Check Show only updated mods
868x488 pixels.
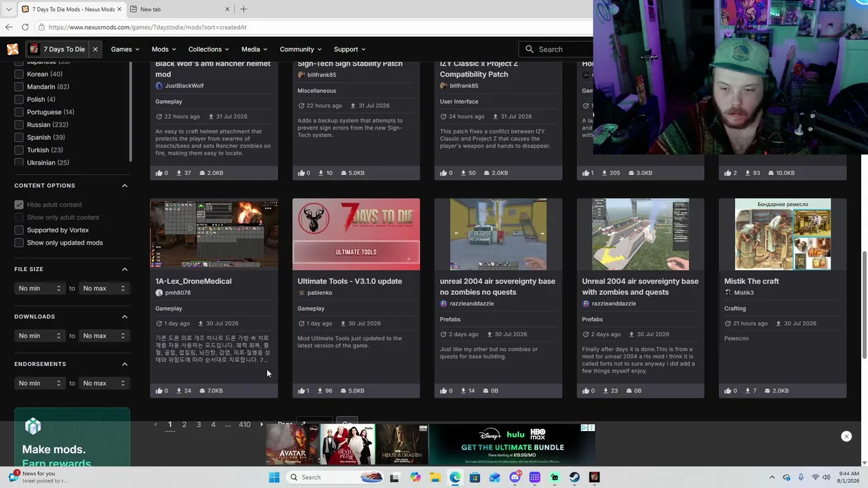19,243
